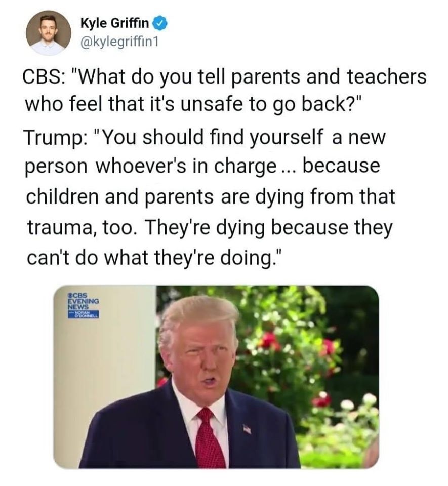Open the @kylegriffin1 handle link
The image size is (448, 486).
(119, 41)
